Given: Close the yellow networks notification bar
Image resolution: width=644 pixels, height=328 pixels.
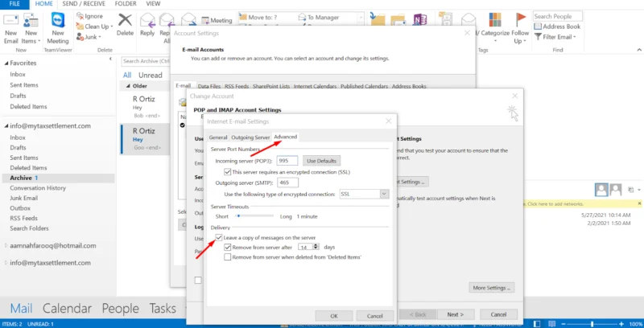Looking at the screenshot, I should point(639,203).
